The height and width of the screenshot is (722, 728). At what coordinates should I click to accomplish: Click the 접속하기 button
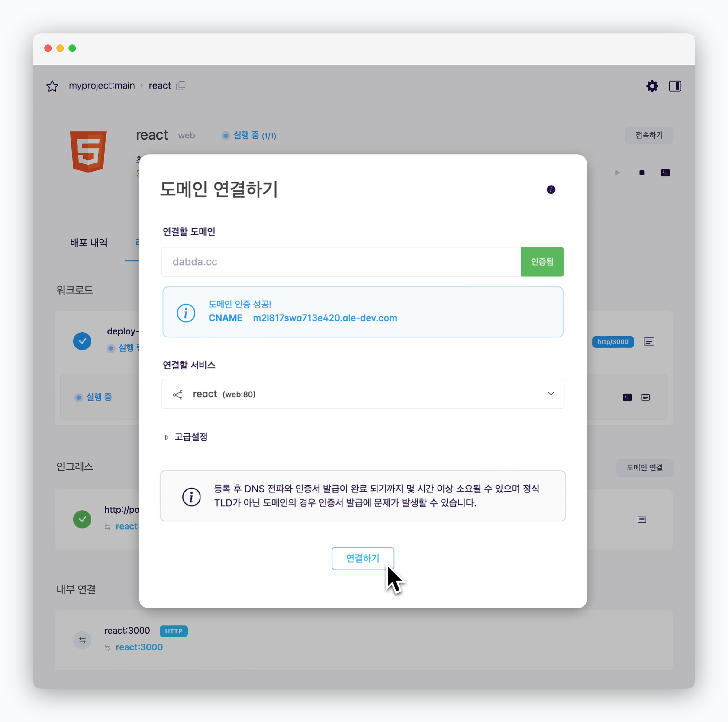point(649,135)
